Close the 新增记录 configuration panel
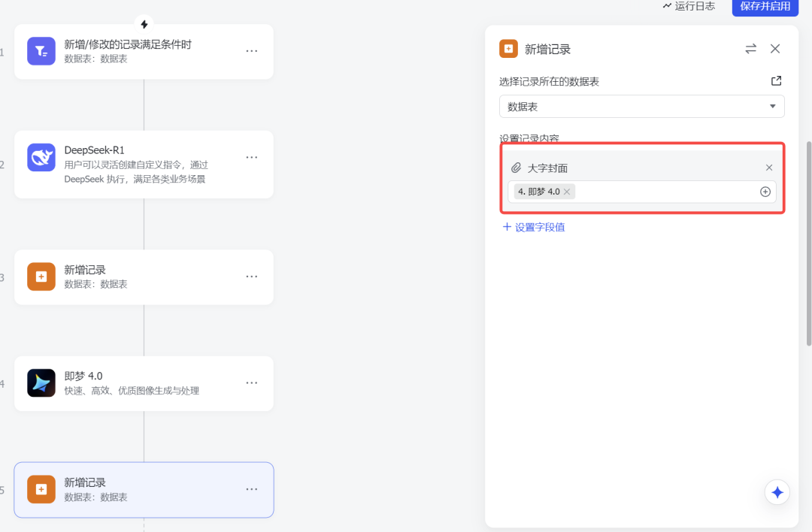 tap(775, 48)
